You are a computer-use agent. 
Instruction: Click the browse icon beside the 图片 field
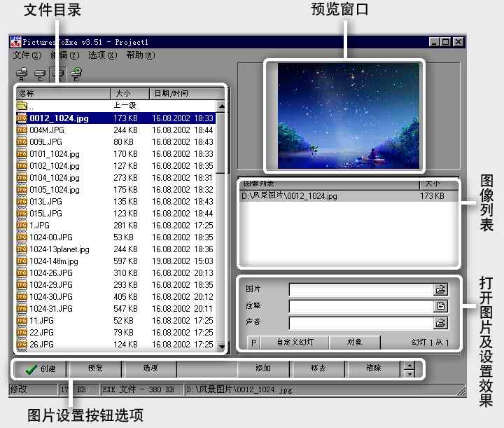440,289
